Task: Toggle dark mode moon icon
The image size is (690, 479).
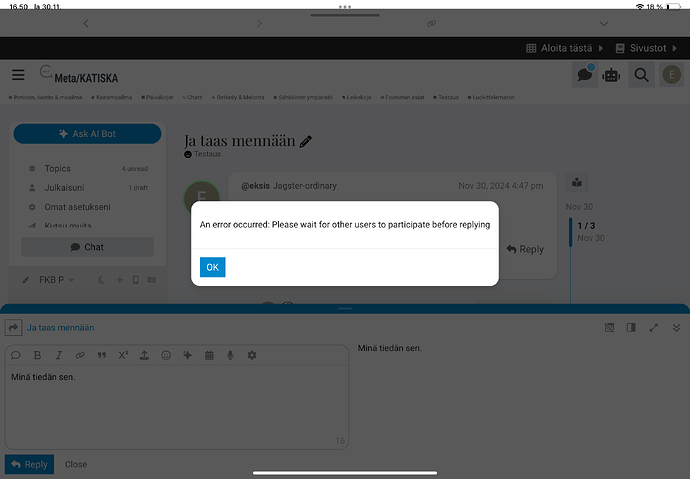Action: (102, 280)
